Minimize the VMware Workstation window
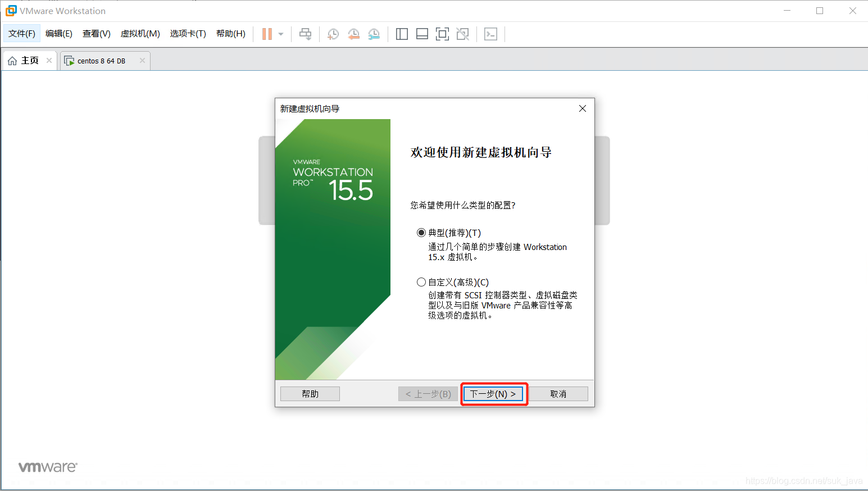The image size is (868, 491). pos(787,11)
